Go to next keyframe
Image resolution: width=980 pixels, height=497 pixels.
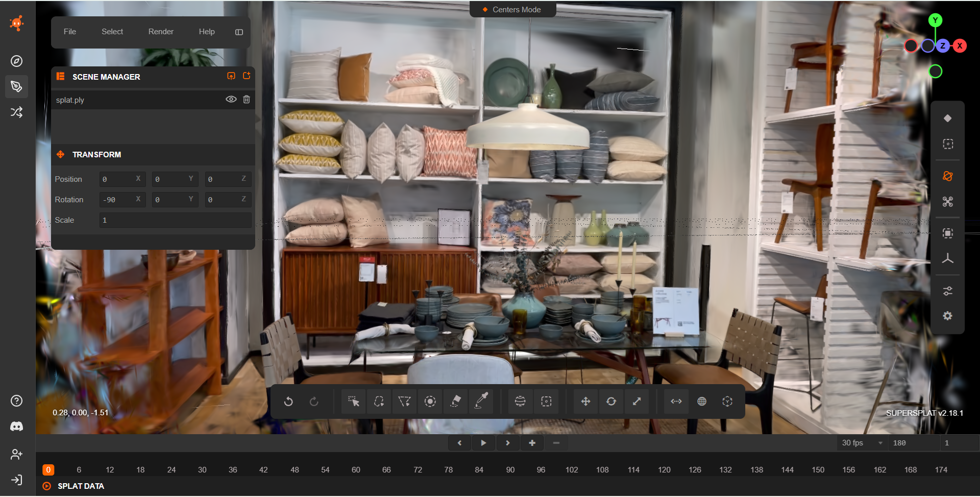[508, 443]
